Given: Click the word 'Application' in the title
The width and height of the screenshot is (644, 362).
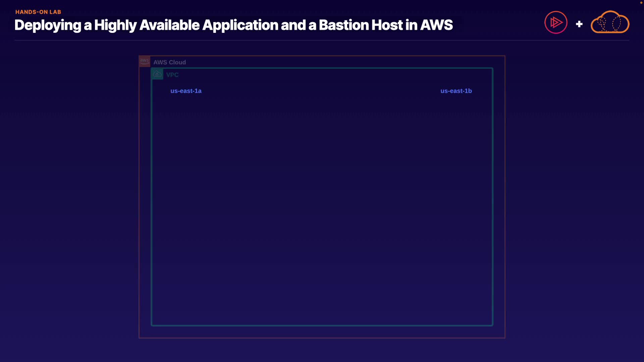Looking at the screenshot, I should (x=240, y=25).
